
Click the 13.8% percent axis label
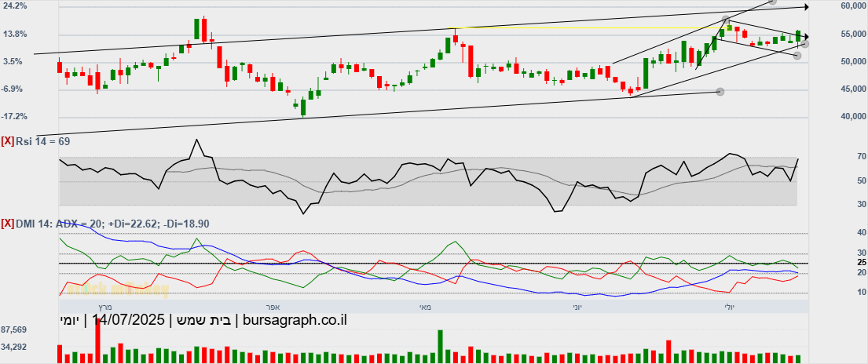pyautogui.click(x=15, y=35)
